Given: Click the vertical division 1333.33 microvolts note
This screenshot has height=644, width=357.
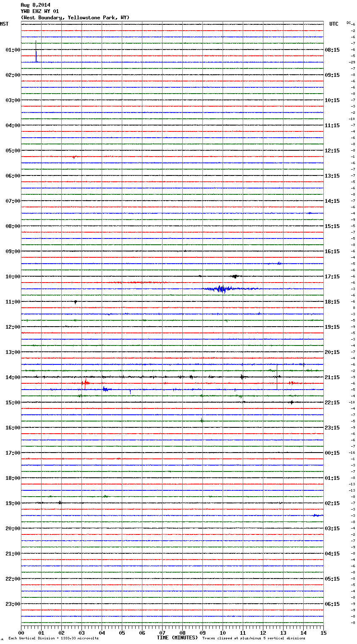Looking at the screenshot, I should 53,638.
